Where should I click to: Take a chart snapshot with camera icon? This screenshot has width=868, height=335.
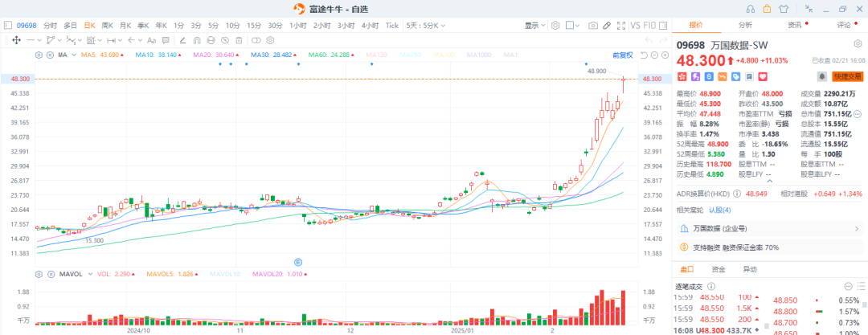pyautogui.click(x=593, y=26)
